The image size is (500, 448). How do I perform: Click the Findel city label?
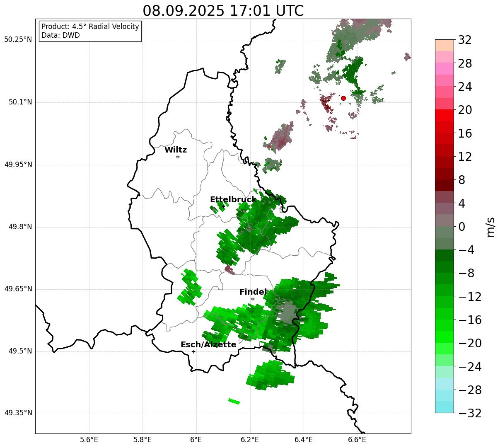tap(253, 292)
